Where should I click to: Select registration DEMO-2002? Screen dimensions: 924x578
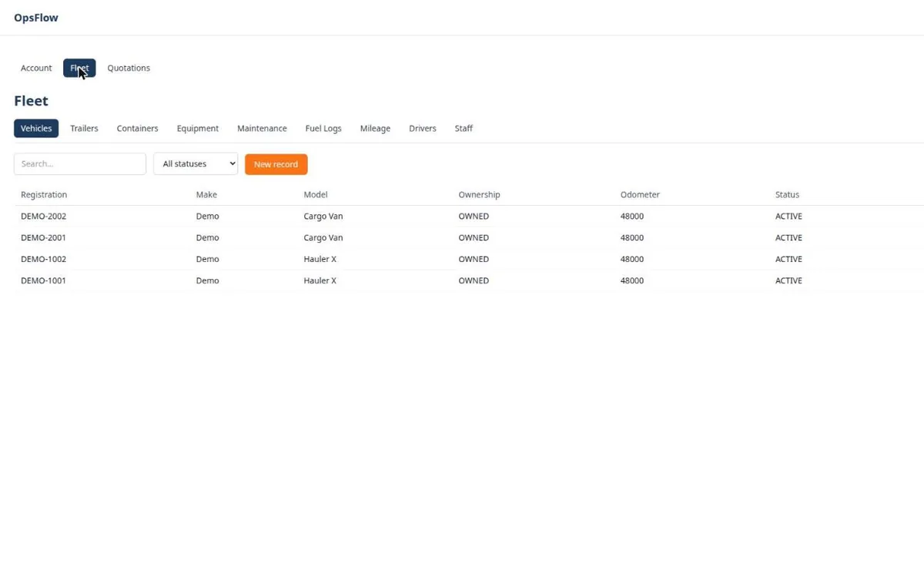(43, 217)
